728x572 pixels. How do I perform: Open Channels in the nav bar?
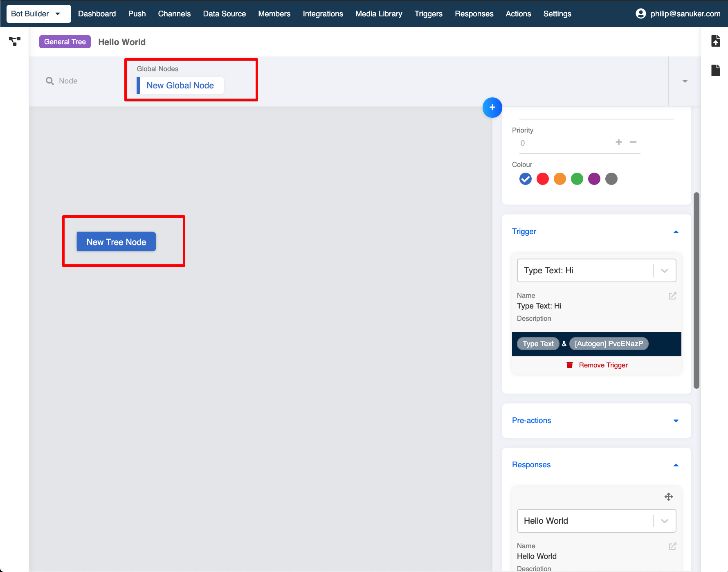click(174, 14)
